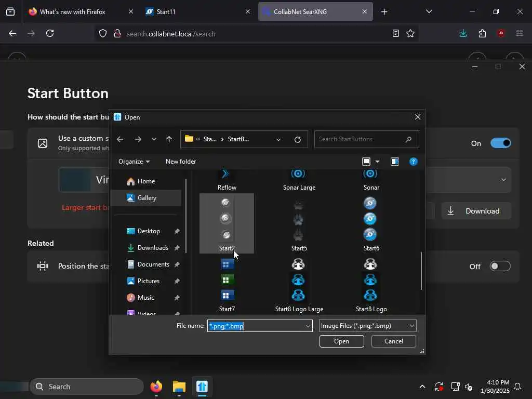Go forward in the Open dialog

[138, 139]
